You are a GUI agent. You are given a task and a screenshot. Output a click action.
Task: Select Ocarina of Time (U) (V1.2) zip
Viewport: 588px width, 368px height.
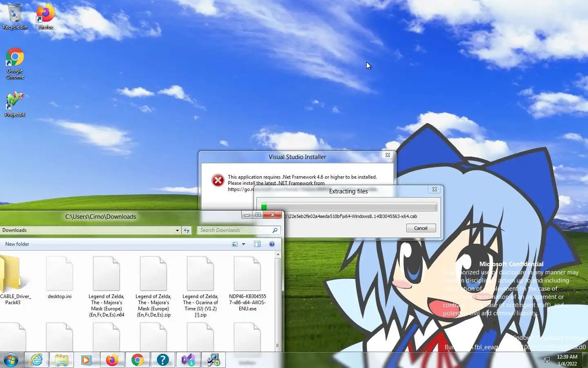click(x=200, y=287)
